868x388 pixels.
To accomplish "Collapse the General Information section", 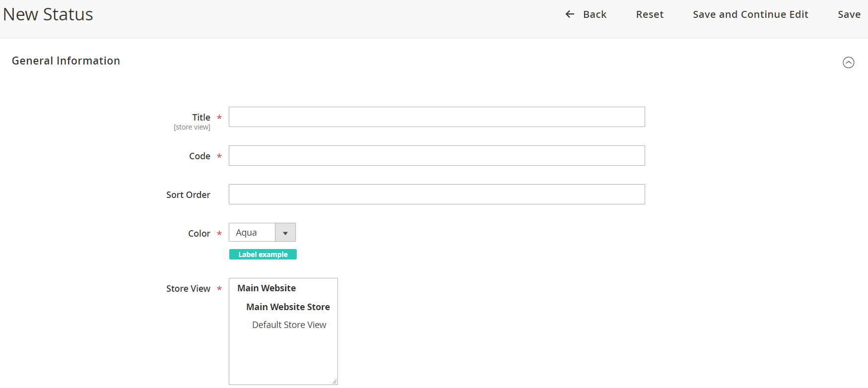I will 849,63.
